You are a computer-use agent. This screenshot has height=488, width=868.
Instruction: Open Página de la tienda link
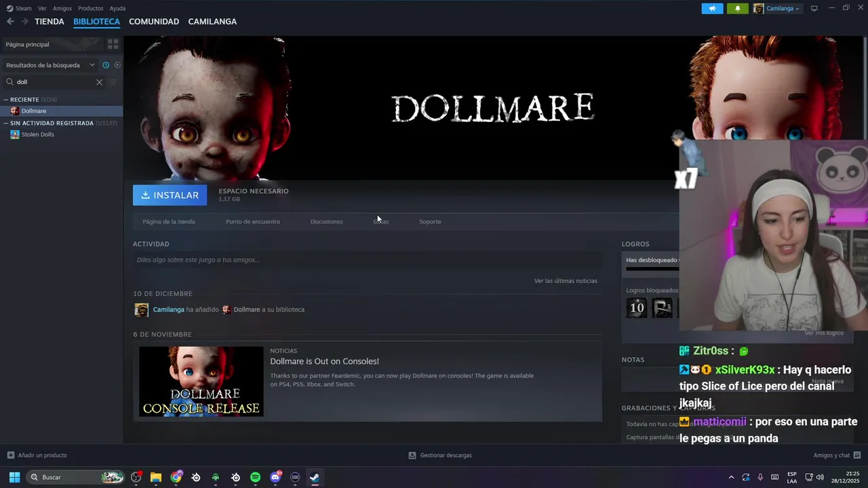tap(169, 222)
